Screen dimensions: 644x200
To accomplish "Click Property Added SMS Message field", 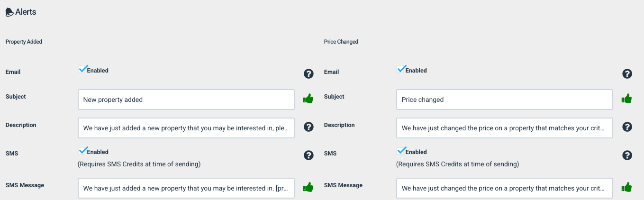I will (186, 188).
